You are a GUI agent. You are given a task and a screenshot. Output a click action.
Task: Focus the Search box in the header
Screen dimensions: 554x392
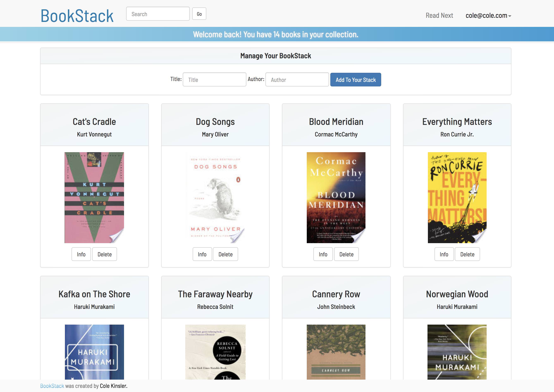click(x=158, y=14)
